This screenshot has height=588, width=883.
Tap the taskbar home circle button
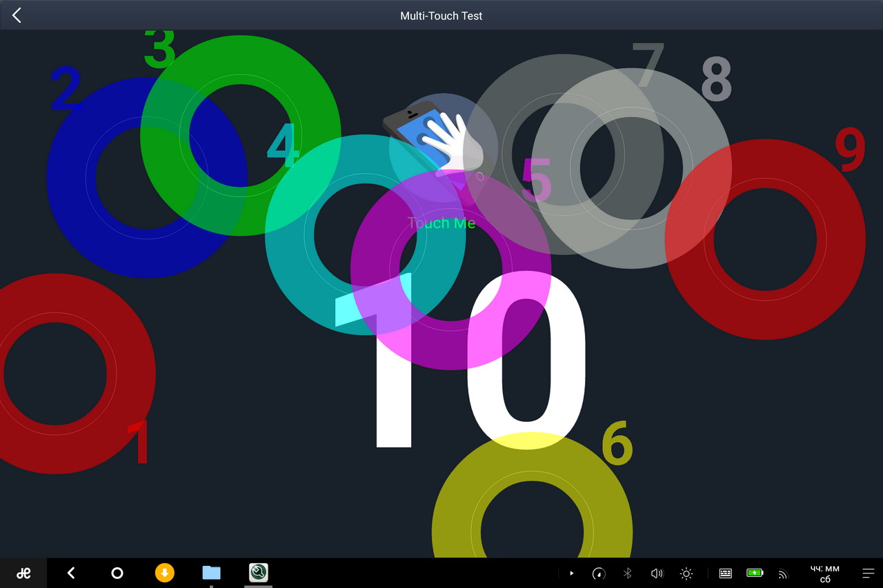117,573
